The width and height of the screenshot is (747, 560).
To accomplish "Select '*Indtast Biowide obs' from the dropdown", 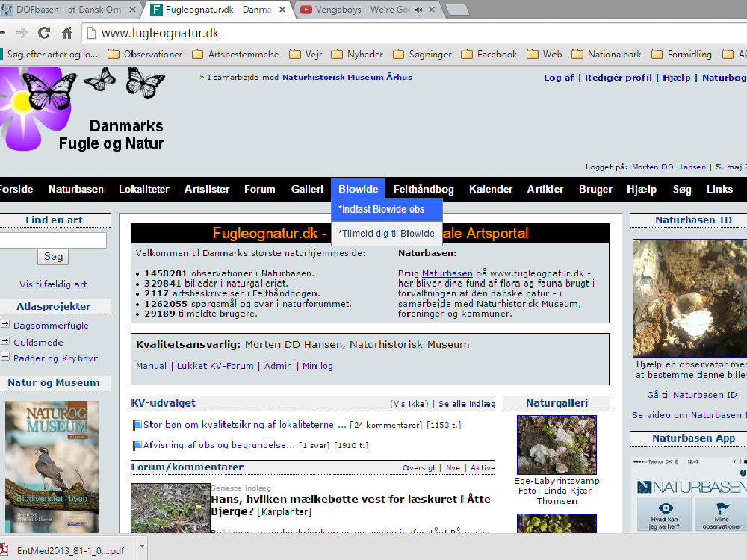I will tap(386, 210).
